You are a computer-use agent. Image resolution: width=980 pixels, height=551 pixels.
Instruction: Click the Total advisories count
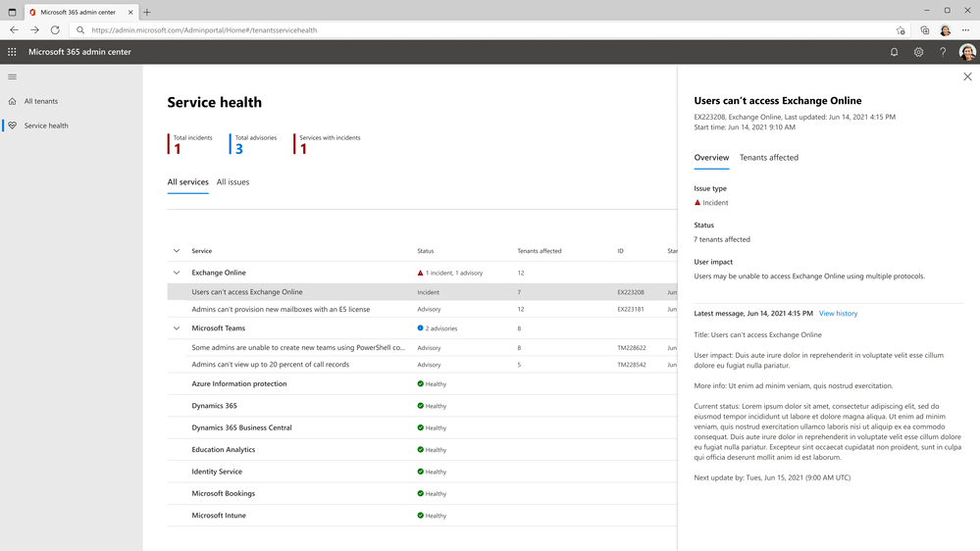[238, 149]
